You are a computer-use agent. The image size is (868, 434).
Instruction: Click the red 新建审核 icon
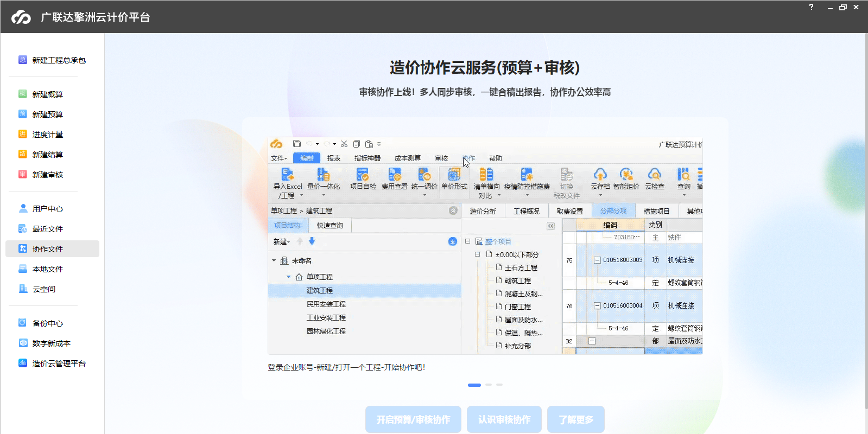pyautogui.click(x=23, y=174)
